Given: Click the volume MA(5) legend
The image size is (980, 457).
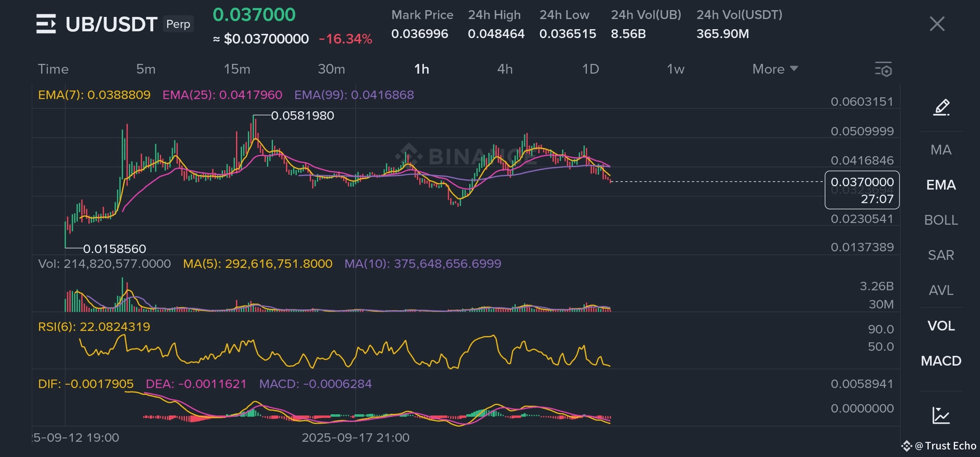Looking at the screenshot, I should tap(258, 264).
